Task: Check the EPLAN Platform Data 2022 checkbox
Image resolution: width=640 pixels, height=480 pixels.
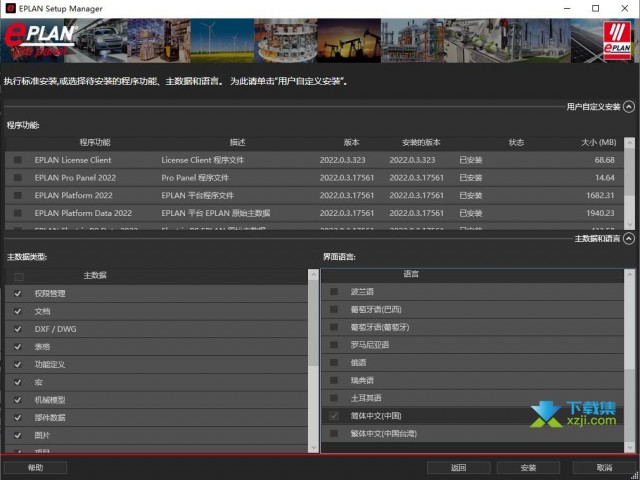Action: [x=18, y=213]
